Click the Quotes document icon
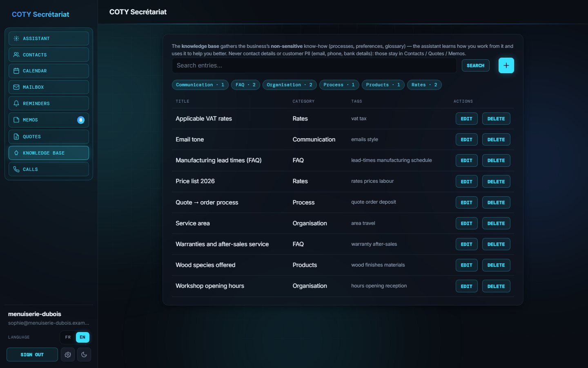Screen dimensions: 588x368 coord(16,137)
